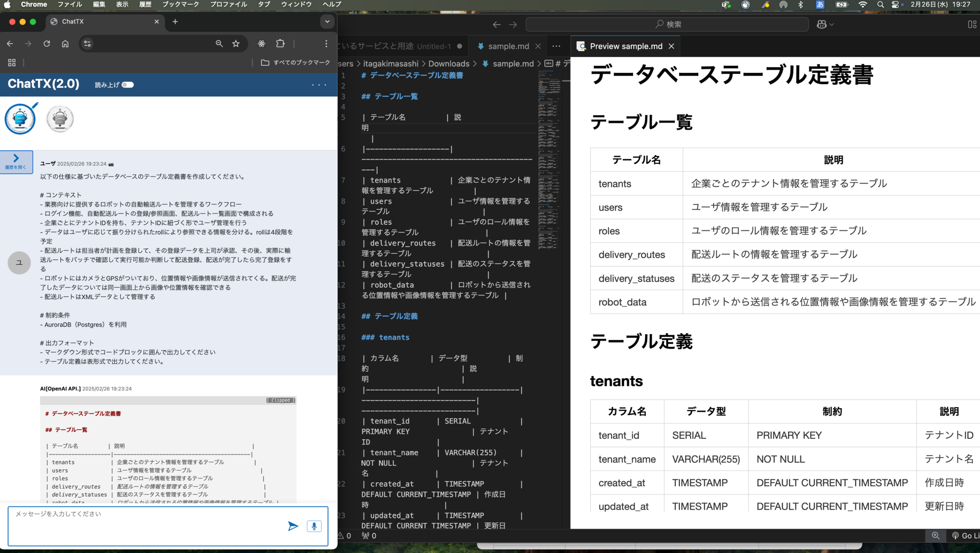
Task: Send the message with the arrow icon
Action: pyautogui.click(x=293, y=526)
